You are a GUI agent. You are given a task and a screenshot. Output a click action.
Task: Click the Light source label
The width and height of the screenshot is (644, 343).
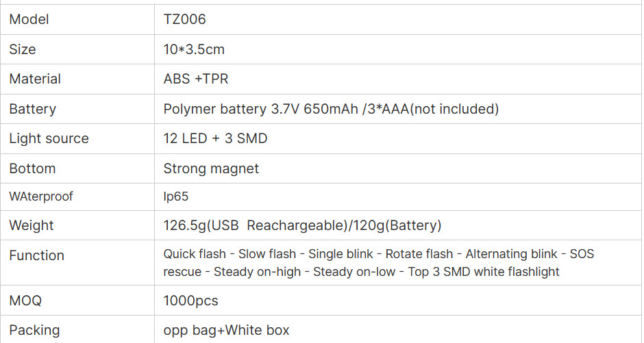(49, 138)
